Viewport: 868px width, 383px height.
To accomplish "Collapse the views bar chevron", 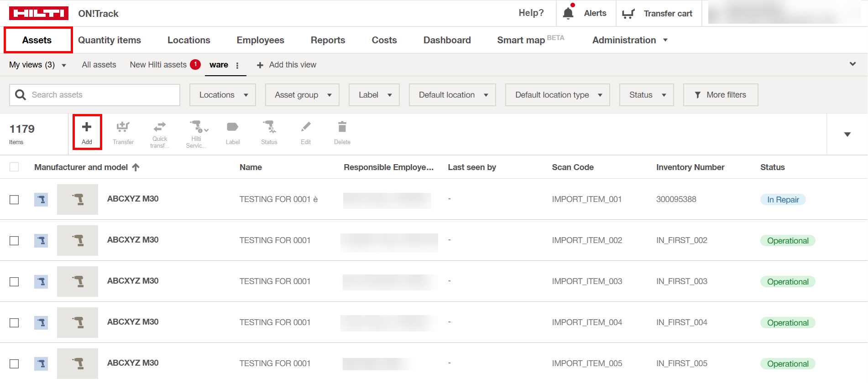I will 852,64.
